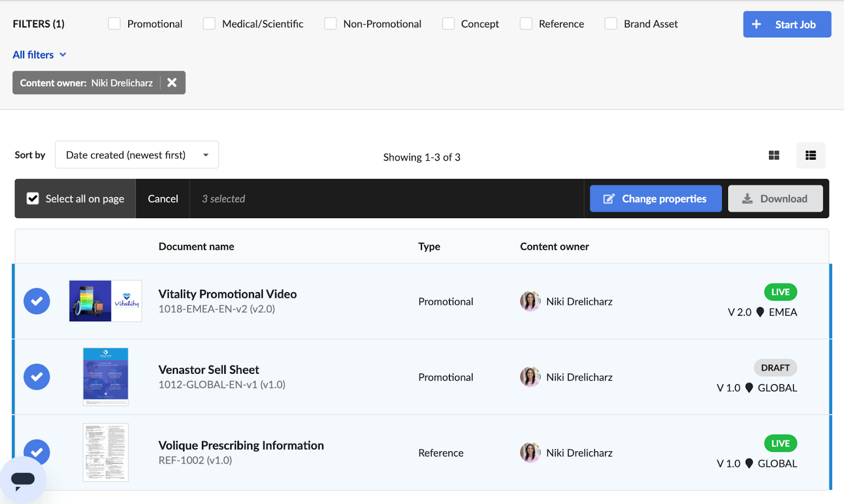This screenshot has height=504, width=844.
Task: Click the 1018-EMEA-EN-v2 (v2.0) code
Action: [x=217, y=309]
